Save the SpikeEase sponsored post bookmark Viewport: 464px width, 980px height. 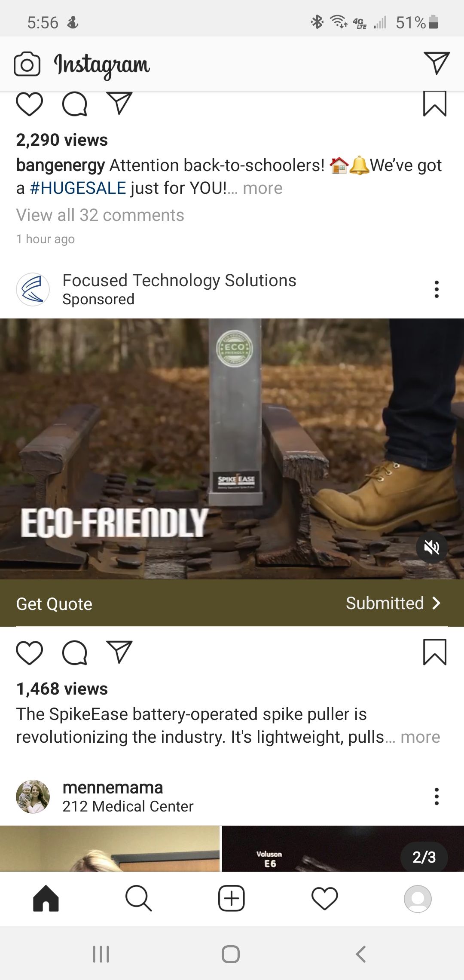pos(435,652)
